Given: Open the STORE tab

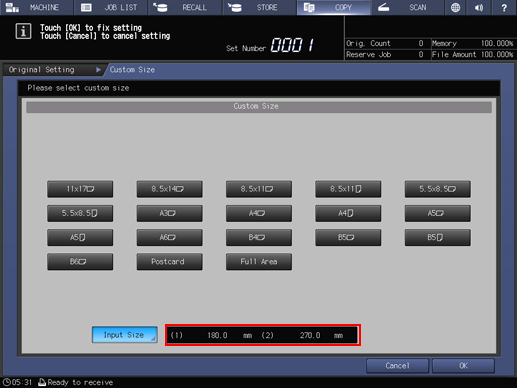Looking at the screenshot, I should tap(259, 7).
